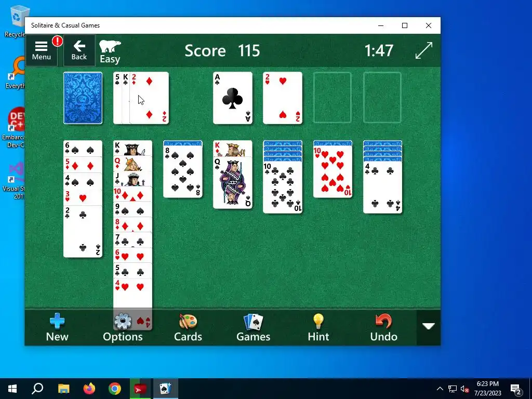The width and height of the screenshot is (532, 399).
Task: Select the 6 of spades in first column
Action: click(x=83, y=149)
